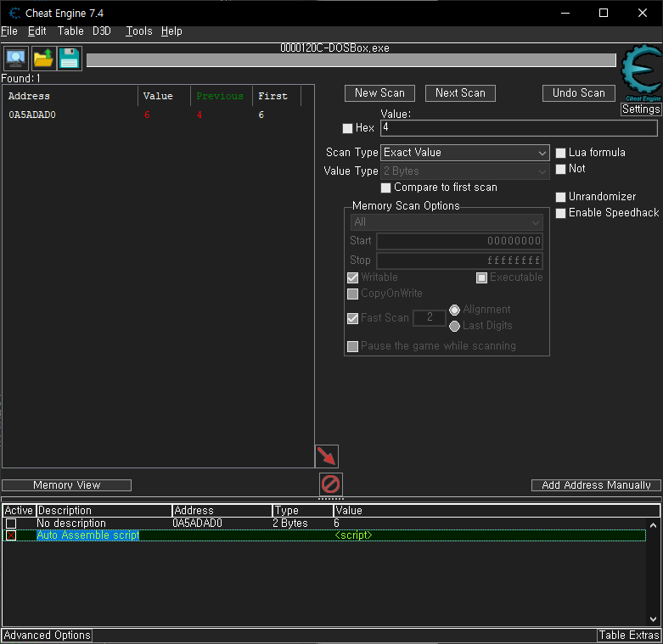Open the Help menu

[171, 31]
